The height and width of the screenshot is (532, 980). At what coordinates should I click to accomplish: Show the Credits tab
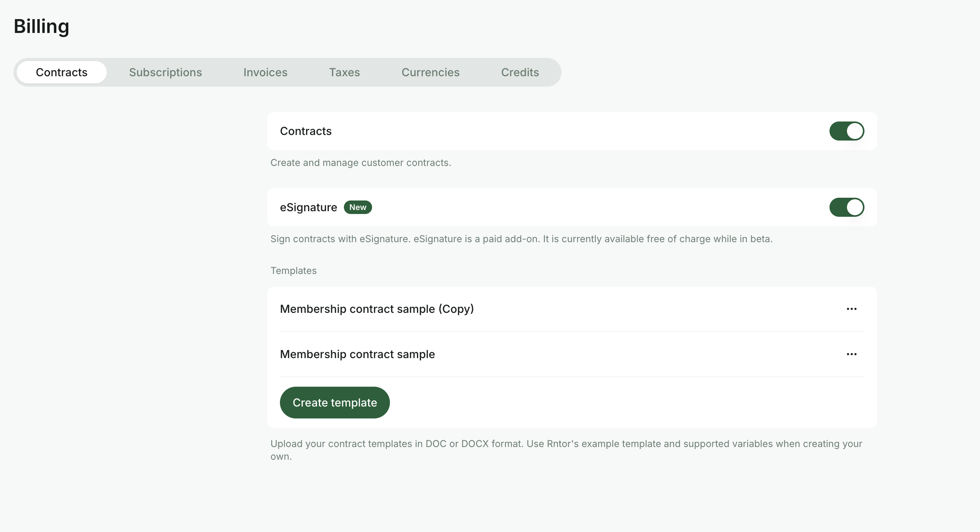(x=520, y=72)
